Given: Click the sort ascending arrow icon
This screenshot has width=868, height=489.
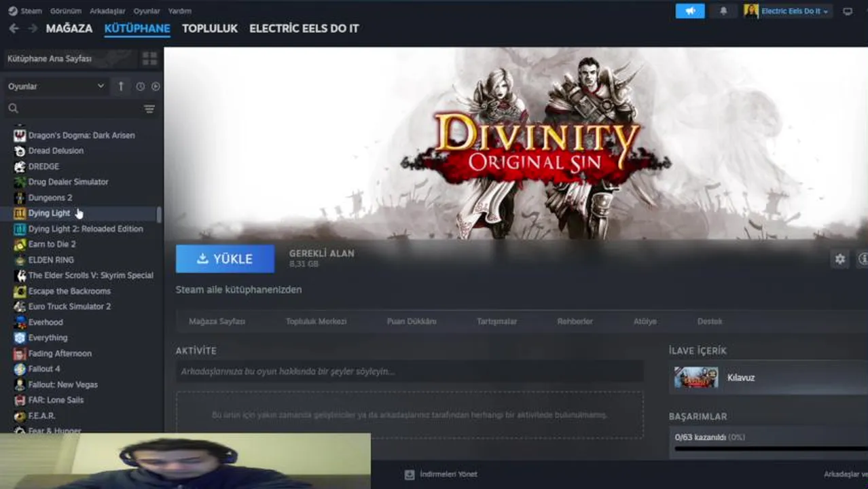Looking at the screenshot, I should (121, 86).
